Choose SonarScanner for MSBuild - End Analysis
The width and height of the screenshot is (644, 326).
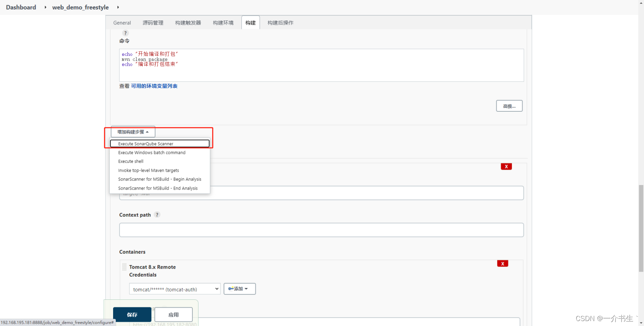[160, 188]
